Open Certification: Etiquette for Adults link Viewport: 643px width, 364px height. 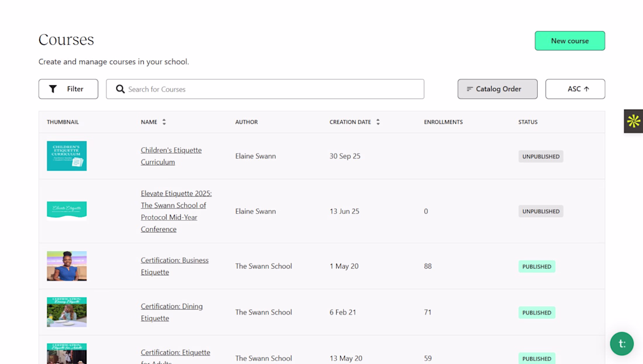pyautogui.click(x=175, y=356)
